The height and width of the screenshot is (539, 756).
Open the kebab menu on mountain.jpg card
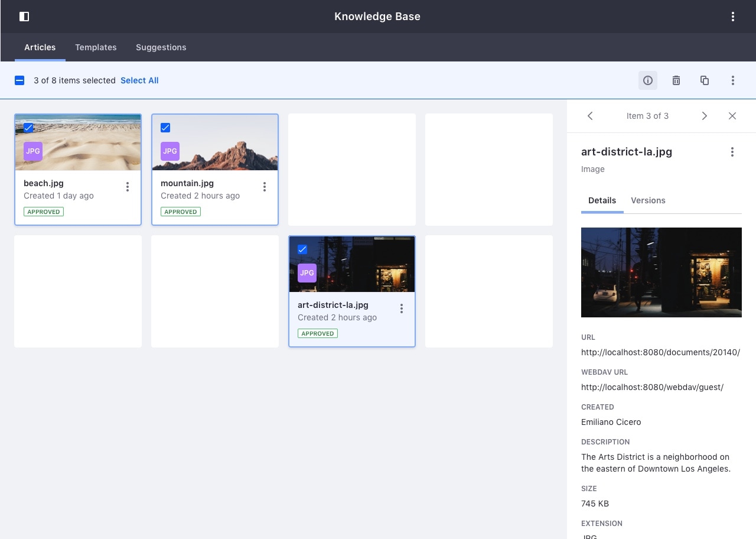coord(265,186)
